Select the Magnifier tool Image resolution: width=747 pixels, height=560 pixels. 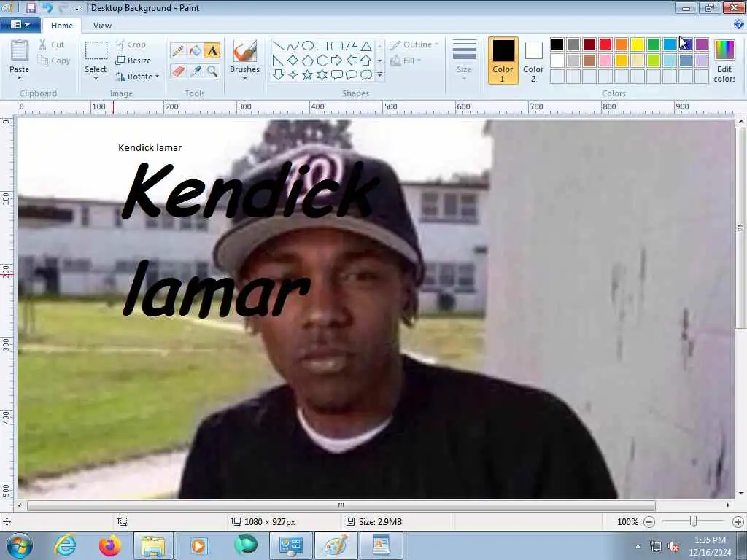tap(212, 71)
